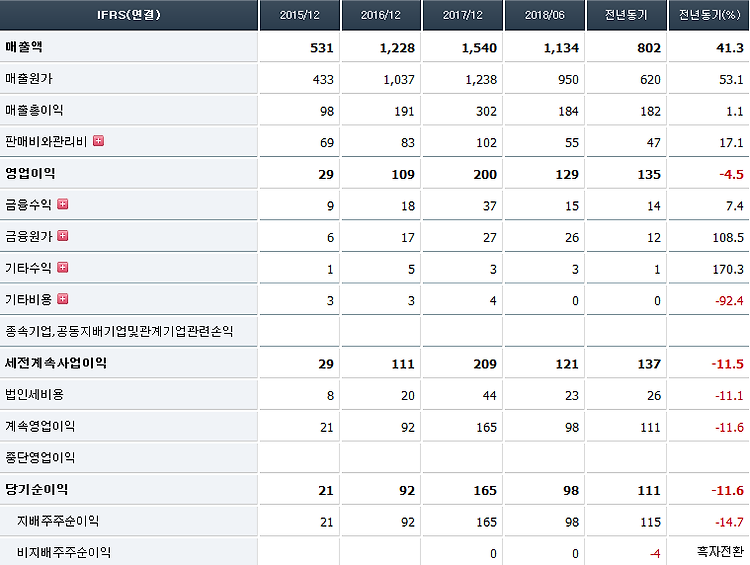Select the 기타비용 row label
The image size is (750, 565).
point(28,299)
